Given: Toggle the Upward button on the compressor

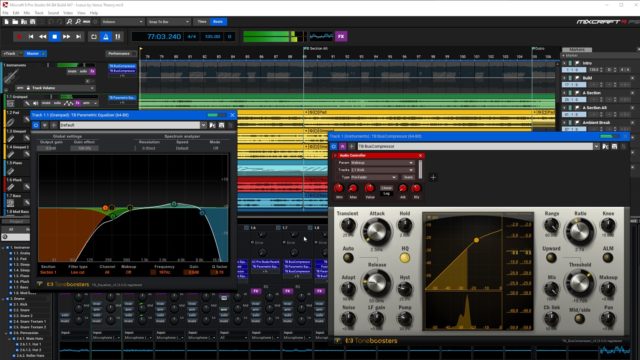Looking at the screenshot, I should point(551,258).
